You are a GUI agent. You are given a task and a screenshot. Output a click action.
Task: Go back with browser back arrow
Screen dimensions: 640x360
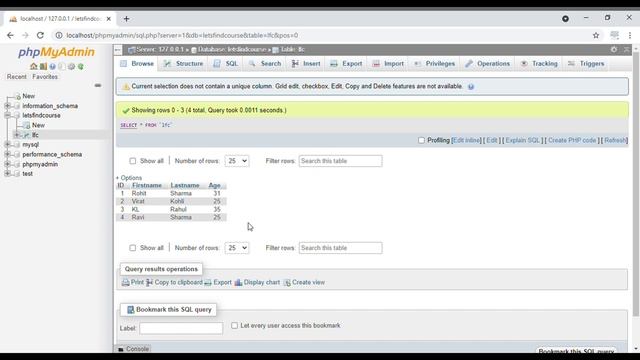click(x=10, y=36)
